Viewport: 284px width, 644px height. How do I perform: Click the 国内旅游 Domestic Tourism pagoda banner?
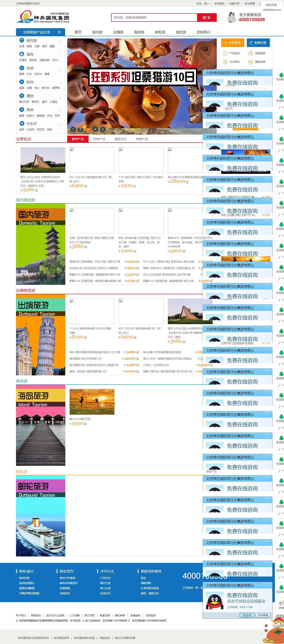tap(41, 244)
